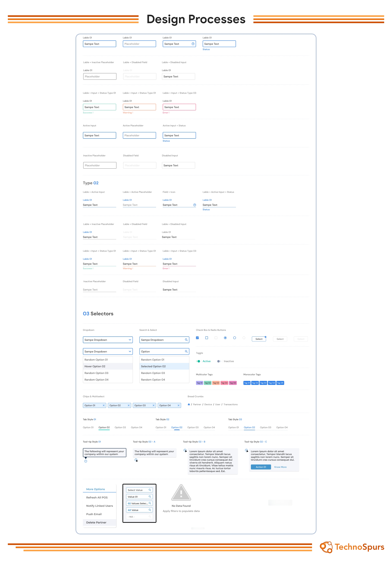The height and width of the screenshot is (565, 392).
Task: Open the first Sampe Dropdown chevron
Action: pyautogui.click(x=130, y=340)
